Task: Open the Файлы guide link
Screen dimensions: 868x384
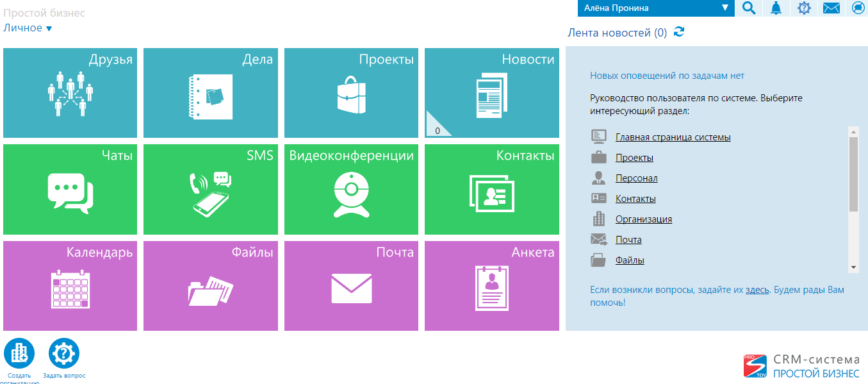Action: [x=630, y=260]
